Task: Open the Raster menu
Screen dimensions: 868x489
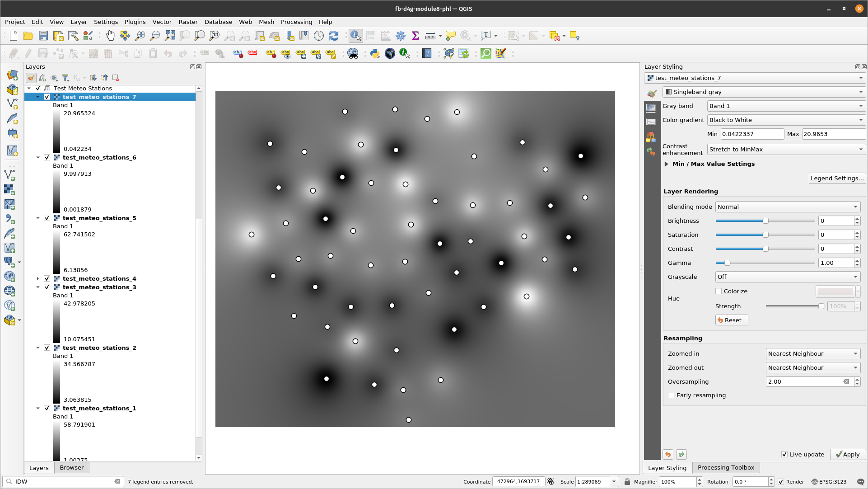Action: 187,22
